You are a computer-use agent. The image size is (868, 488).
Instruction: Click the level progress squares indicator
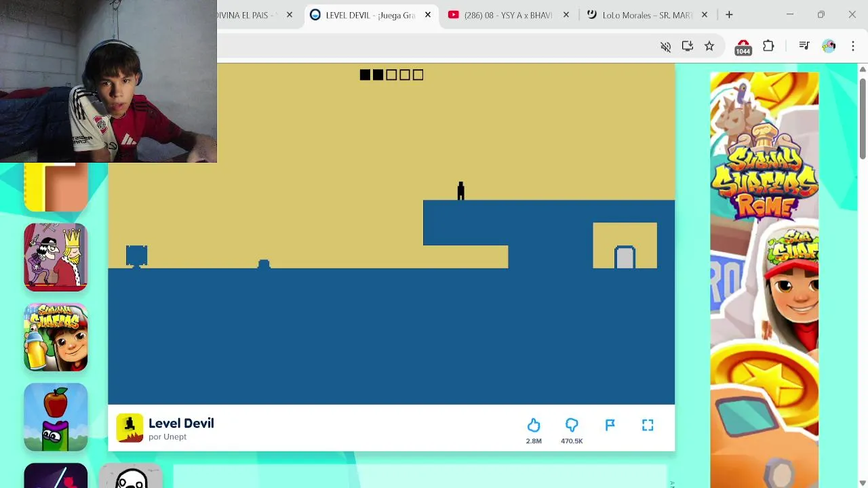(x=391, y=75)
